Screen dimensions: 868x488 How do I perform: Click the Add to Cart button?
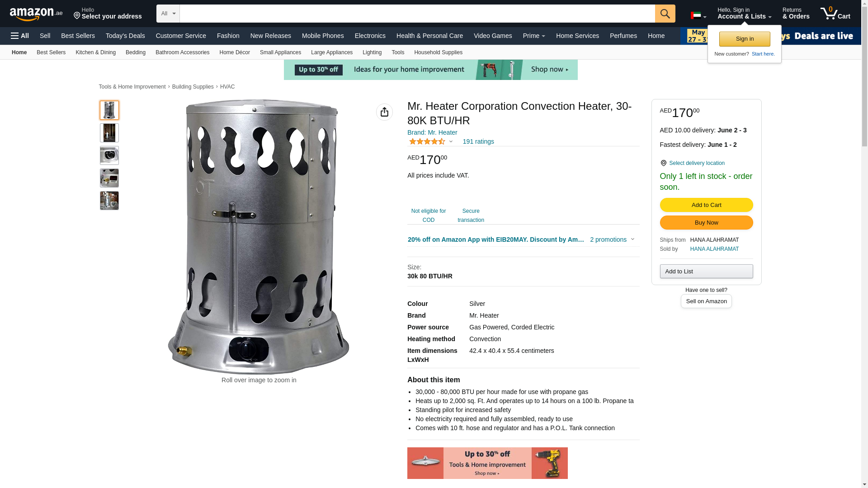(x=706, y=205)
